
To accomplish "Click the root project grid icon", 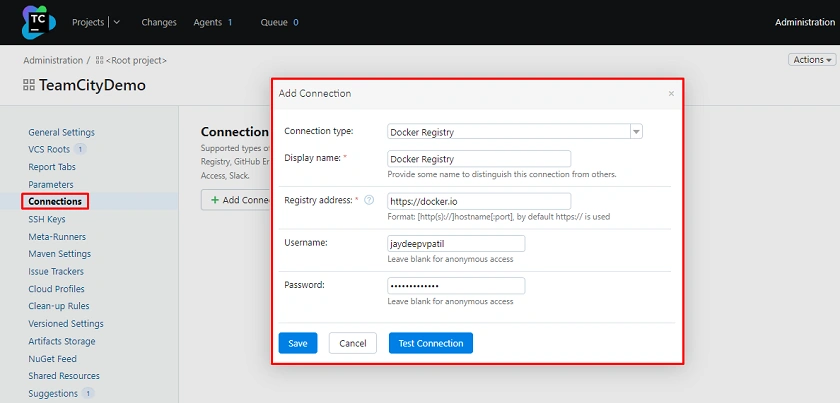I will click(x=99, y=61).
